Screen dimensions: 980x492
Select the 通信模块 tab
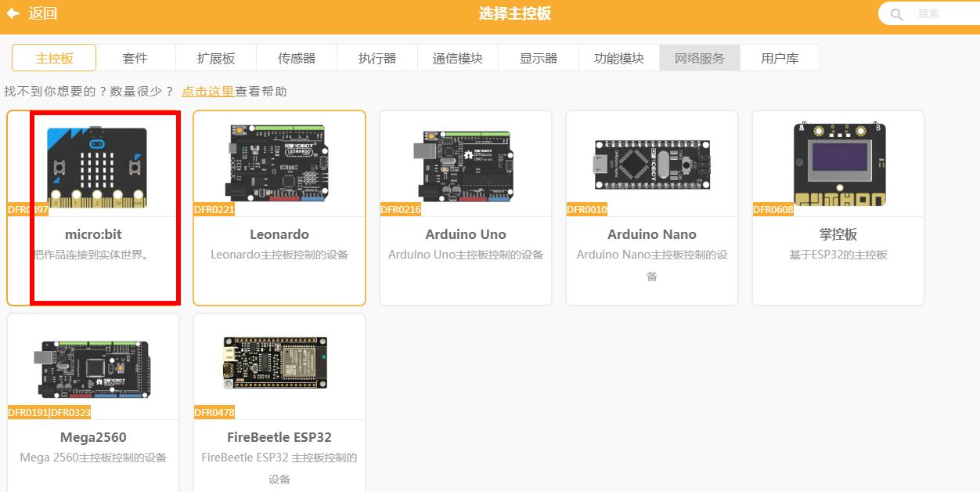(458, 58)
